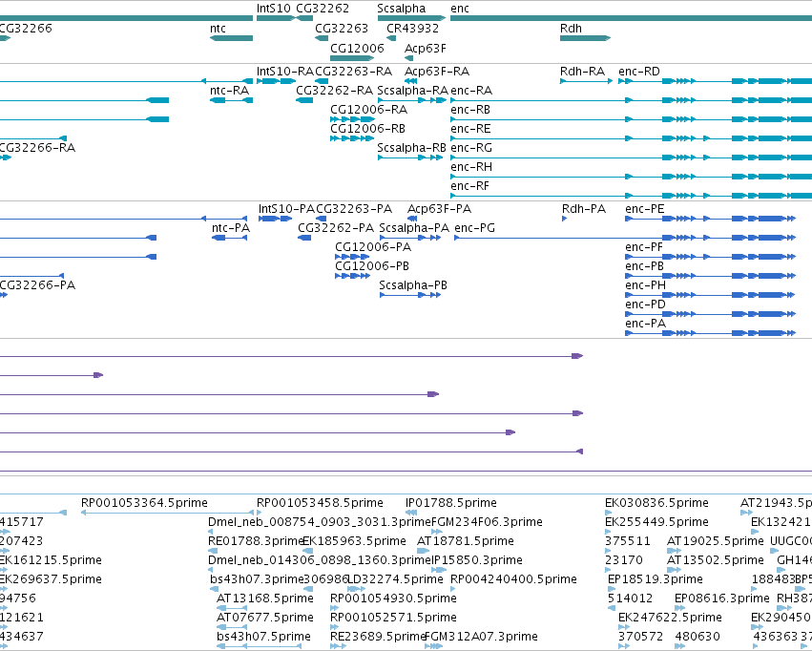Click the CG32266-PA protein label
This screenshot has height=651, width=812.
37,285
